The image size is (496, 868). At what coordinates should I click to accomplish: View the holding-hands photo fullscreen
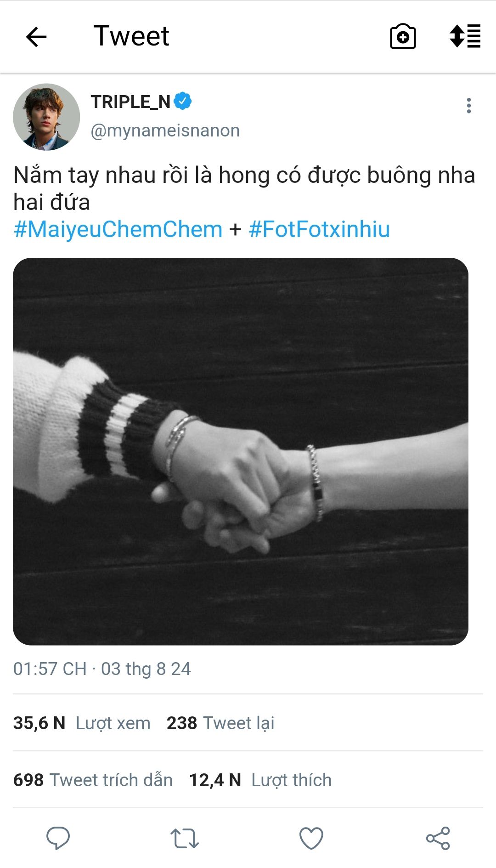coord(241,451)
